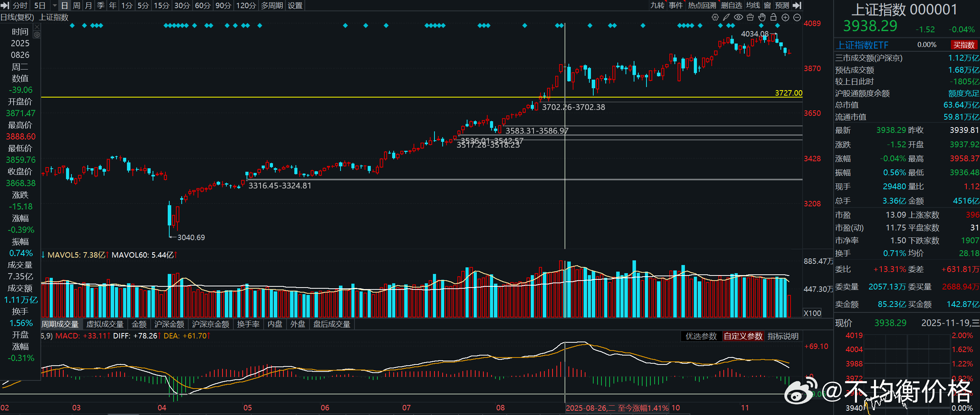Click the 日线(复权) chart label

click(x=17, y=17)
